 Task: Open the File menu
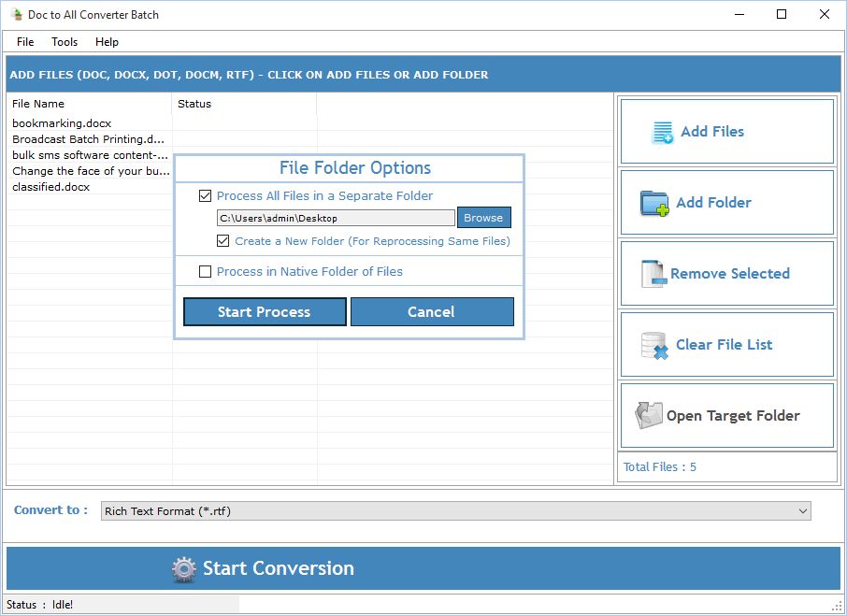click(x=25, y=41)
